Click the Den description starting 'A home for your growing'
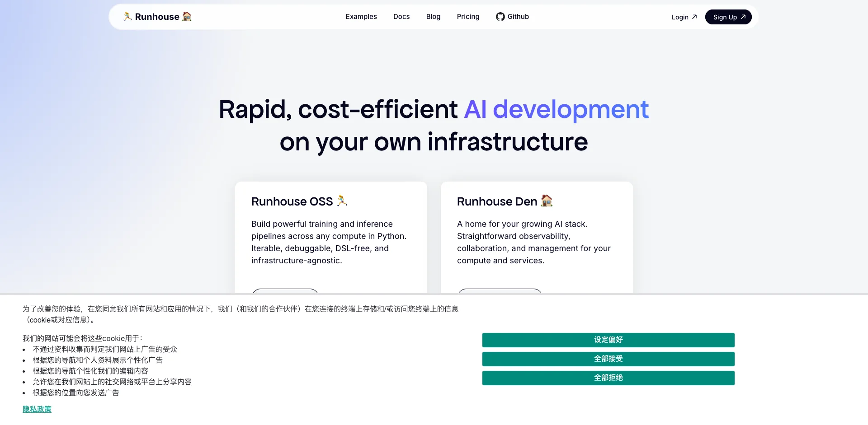Viewport: 868px width, 425px height. (534, 242)
